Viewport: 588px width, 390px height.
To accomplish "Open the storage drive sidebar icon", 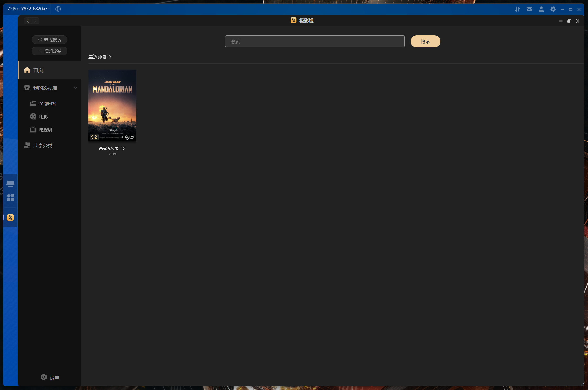I will (11, 183).
